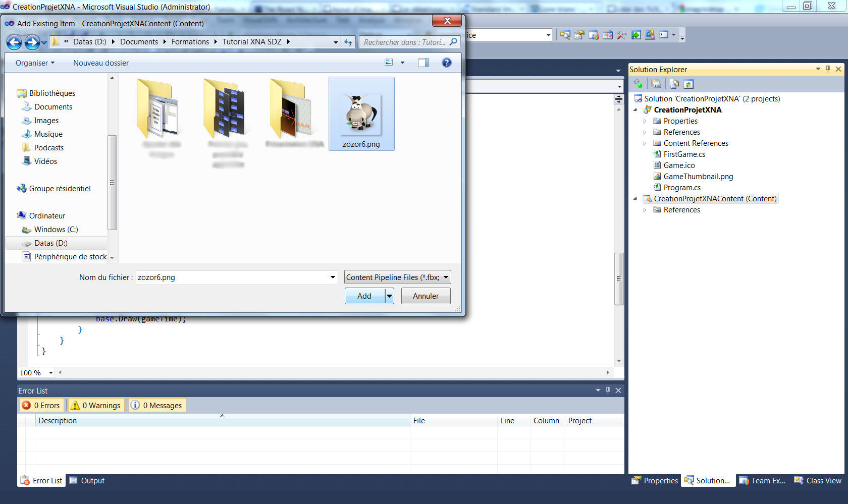
Task: Click the Annuler button
Action: 426,296
